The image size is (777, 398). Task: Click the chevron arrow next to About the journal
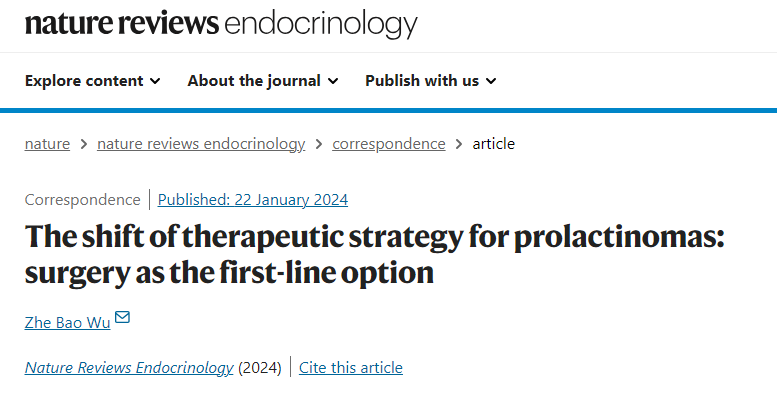click(333, 81)
